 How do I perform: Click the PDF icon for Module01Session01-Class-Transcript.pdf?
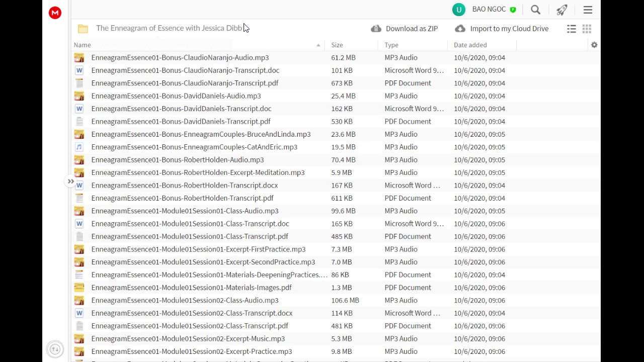[79, 236]
